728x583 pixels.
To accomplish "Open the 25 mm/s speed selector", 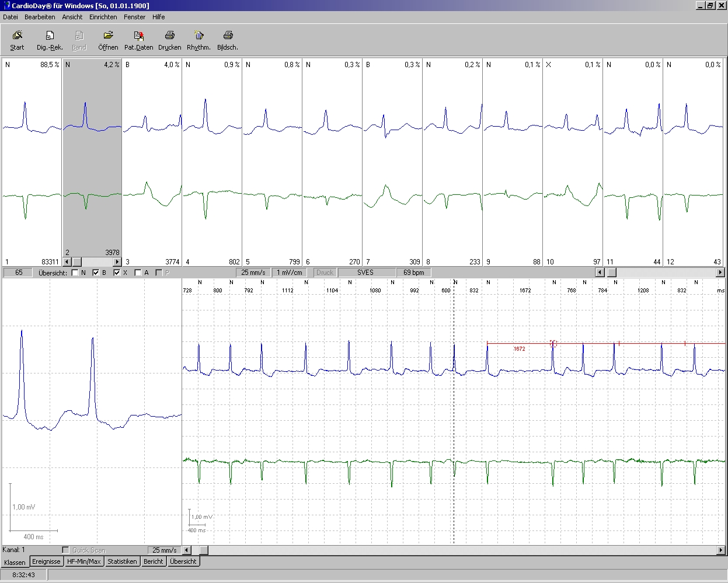I will click(x=253, y=273).
